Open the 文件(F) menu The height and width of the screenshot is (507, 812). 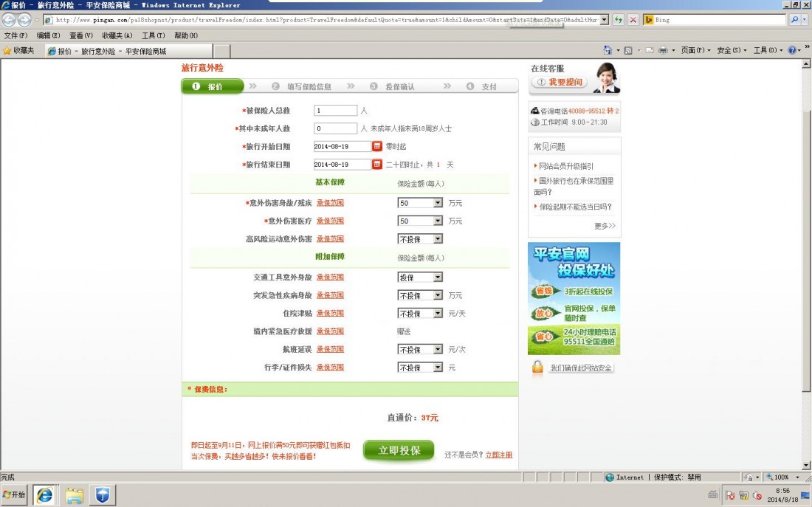(16, 35)
